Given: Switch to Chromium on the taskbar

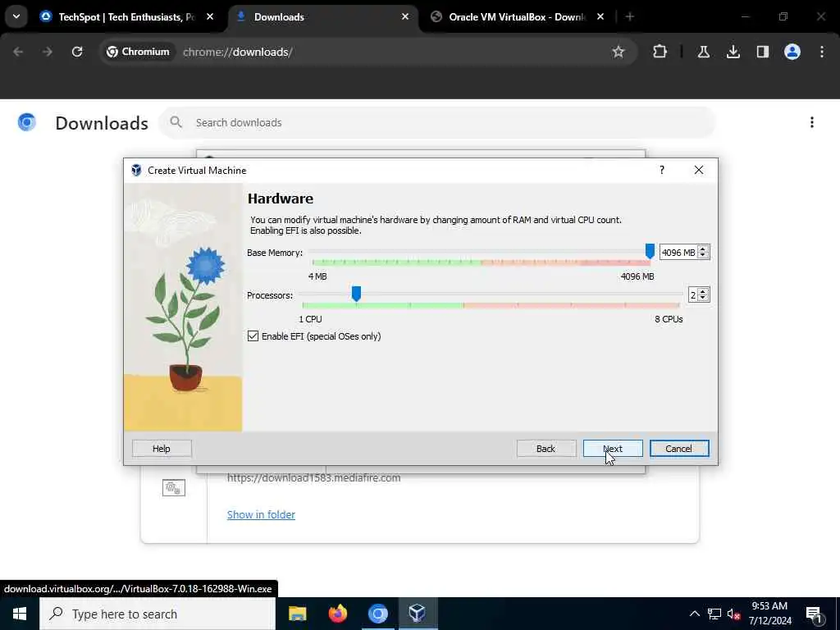Looking at the screenshot, I should point(377,614).
